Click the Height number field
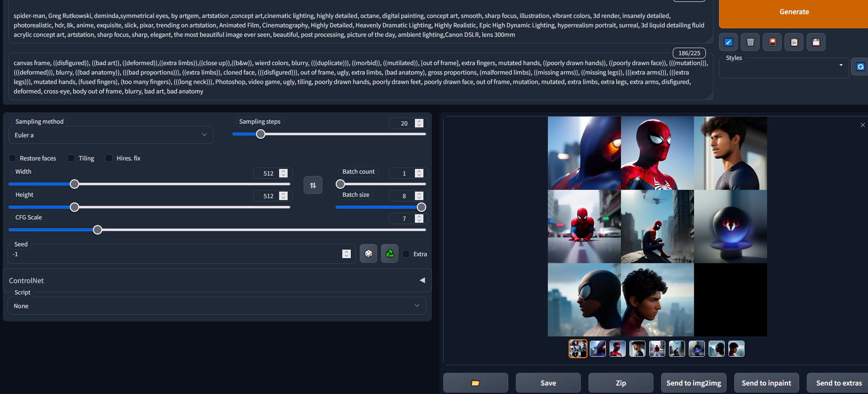This screenshot has width=868, height=394. tap(273, 196)
